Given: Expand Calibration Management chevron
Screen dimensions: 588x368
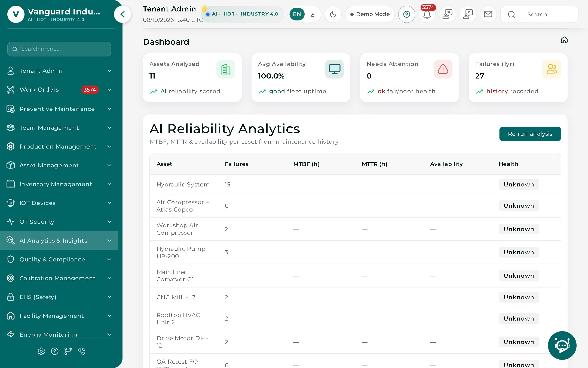Looking at the screenshot, I should [109, 278].
